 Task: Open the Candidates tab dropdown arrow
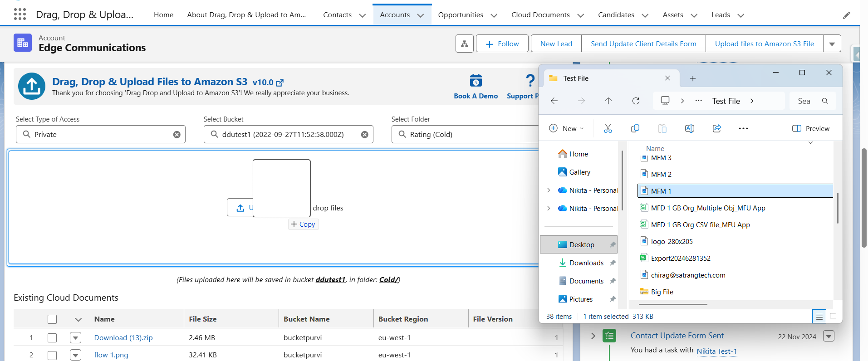[645, 15]
